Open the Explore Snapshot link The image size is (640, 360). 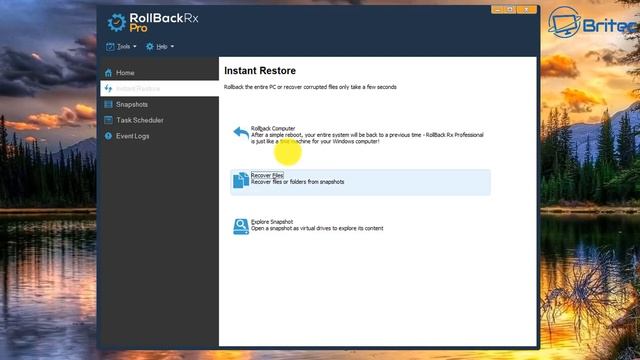click(x=272, y=222)
